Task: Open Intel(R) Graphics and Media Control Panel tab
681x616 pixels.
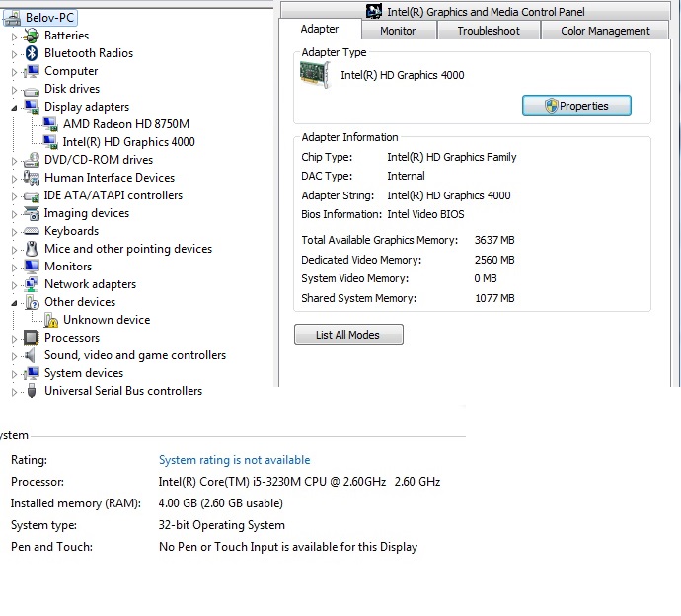Action: pos(475,11)
